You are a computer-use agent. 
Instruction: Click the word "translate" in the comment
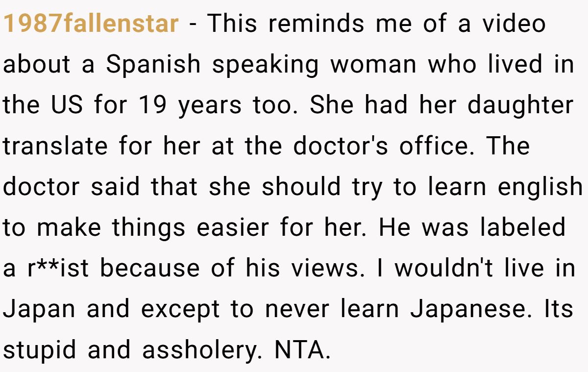(x=55, y=147)
